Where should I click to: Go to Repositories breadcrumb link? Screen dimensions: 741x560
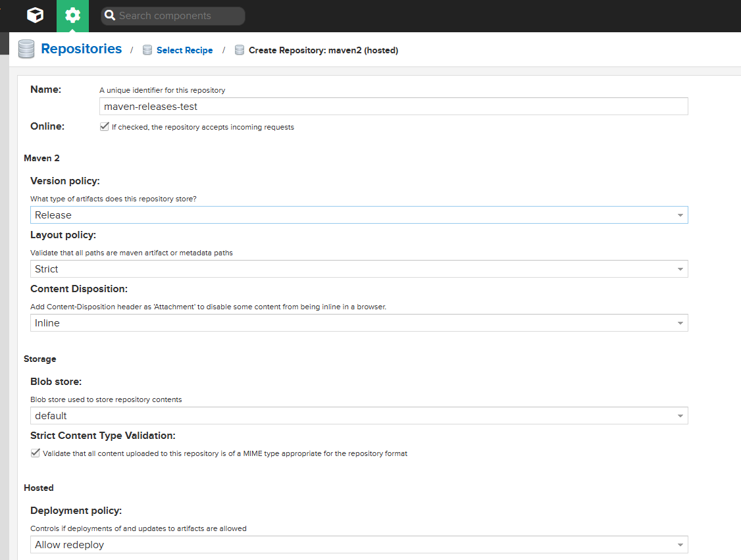click(82, 49)
